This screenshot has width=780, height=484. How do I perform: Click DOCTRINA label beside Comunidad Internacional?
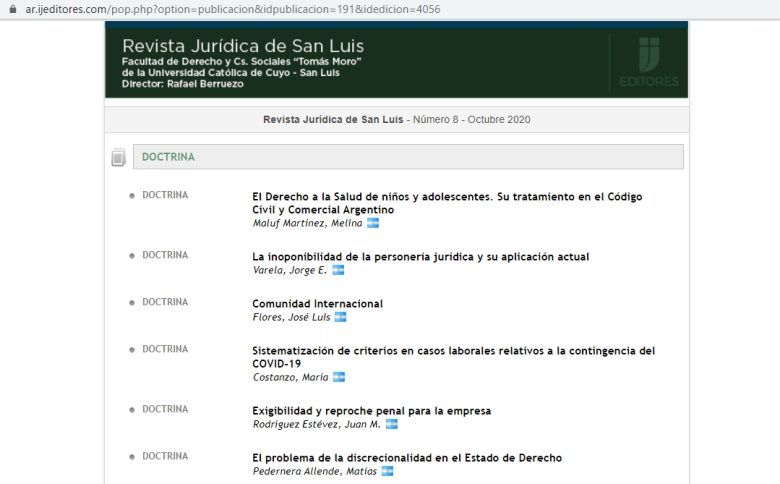tap(165, 302)
